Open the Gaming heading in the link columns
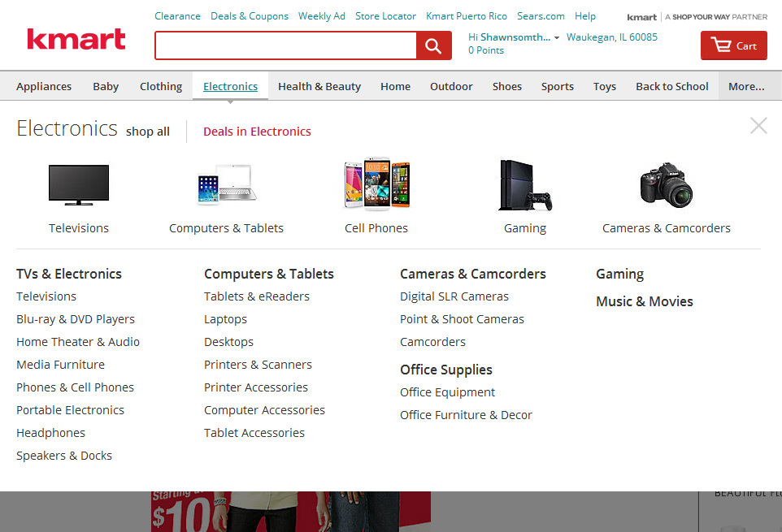 tap(620, 274)
